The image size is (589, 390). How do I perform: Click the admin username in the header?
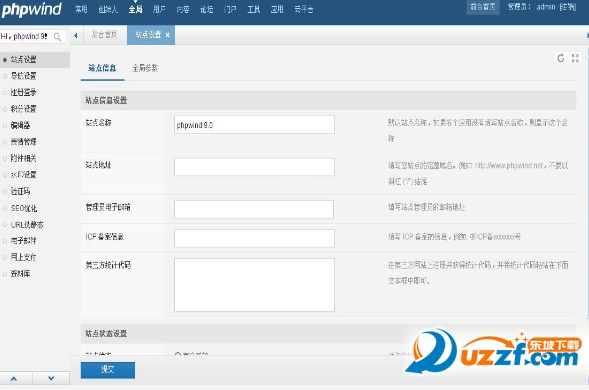coord(545,7)
